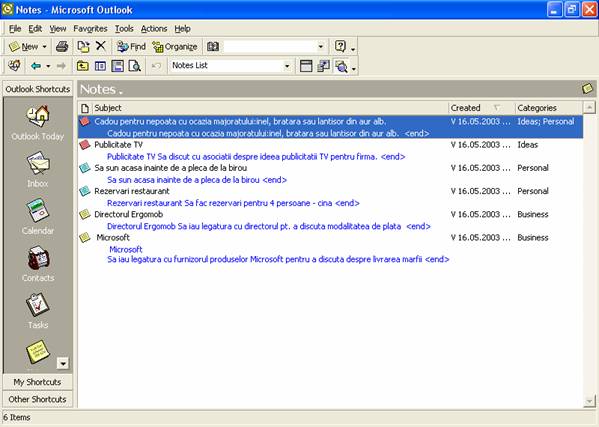Image resolution: width=599 pixels, height=427 pixels.
Task: Click the Delete X icon in toolbar
Action: [101, 46]
